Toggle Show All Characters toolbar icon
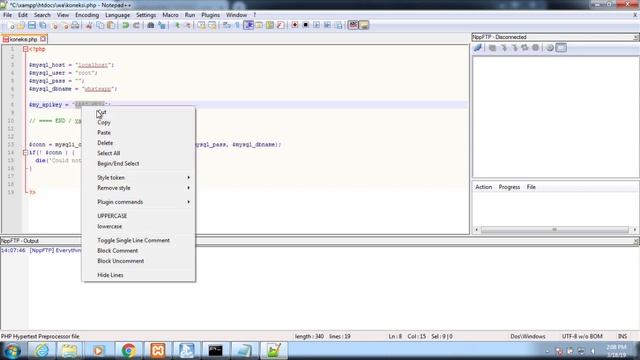 pos(237,25)
